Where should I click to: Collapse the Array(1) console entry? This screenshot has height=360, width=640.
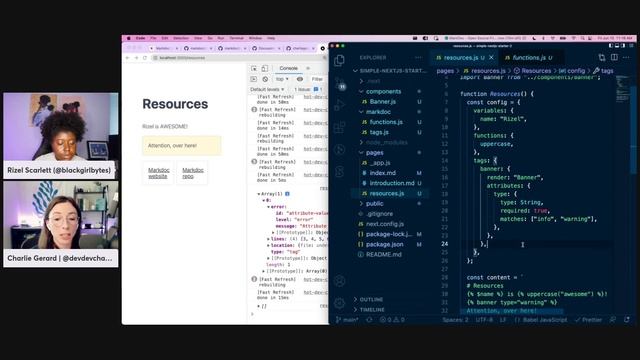[x=259, y=194]
